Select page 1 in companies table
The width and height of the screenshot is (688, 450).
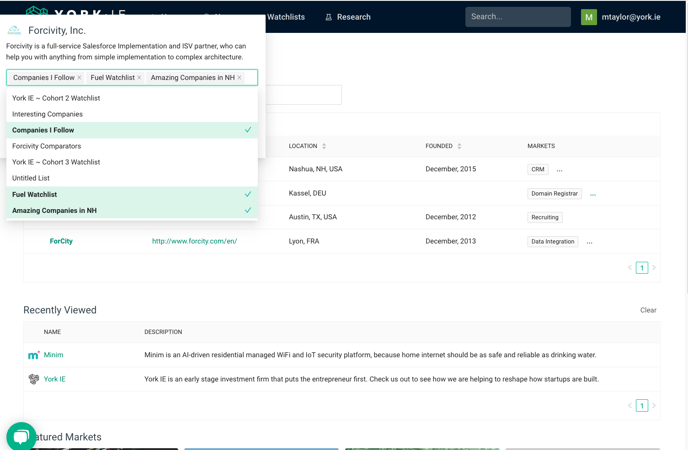click(x=642, y=268)
